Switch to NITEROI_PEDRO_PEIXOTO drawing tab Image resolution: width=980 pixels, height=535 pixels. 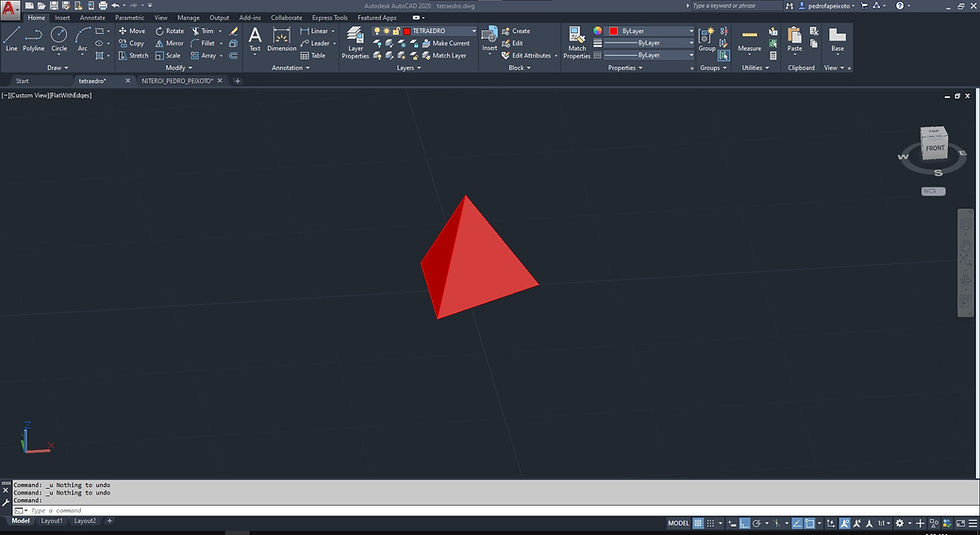pos(177,81)
